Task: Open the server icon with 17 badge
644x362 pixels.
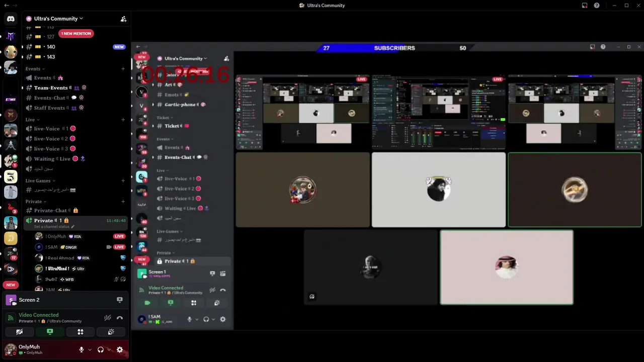Action: tap(11, 253)
